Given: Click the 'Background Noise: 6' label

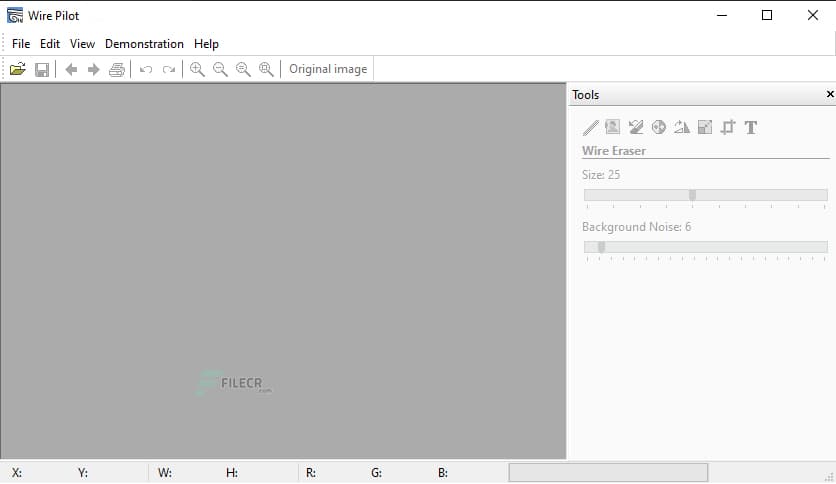Looking at the screenshot, I should pyautogui.click(x=636, y=227).
